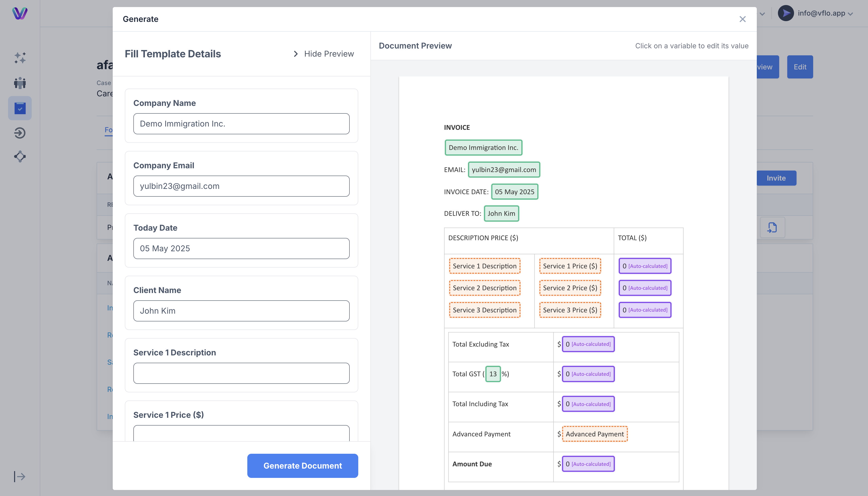Open the people/team sidebar icon
The image size is (868, 496).
(x=20, y=83)
